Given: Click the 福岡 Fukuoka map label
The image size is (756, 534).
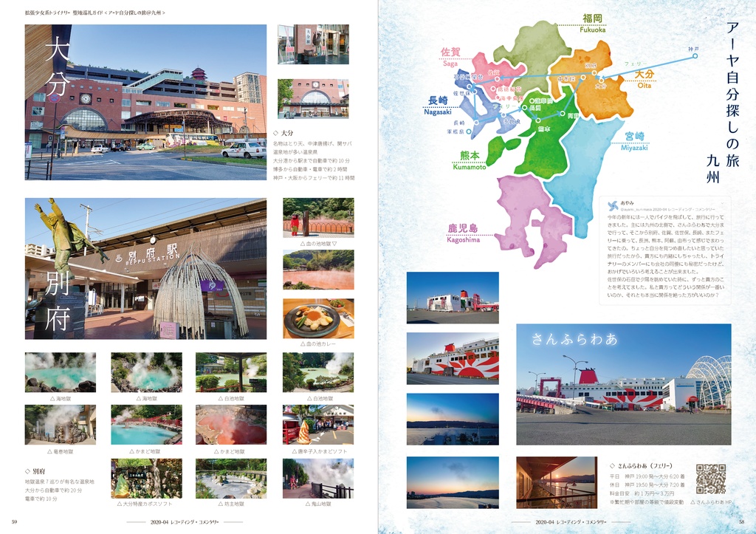Looking at the screenshot, I should click(x=593, y=23).
